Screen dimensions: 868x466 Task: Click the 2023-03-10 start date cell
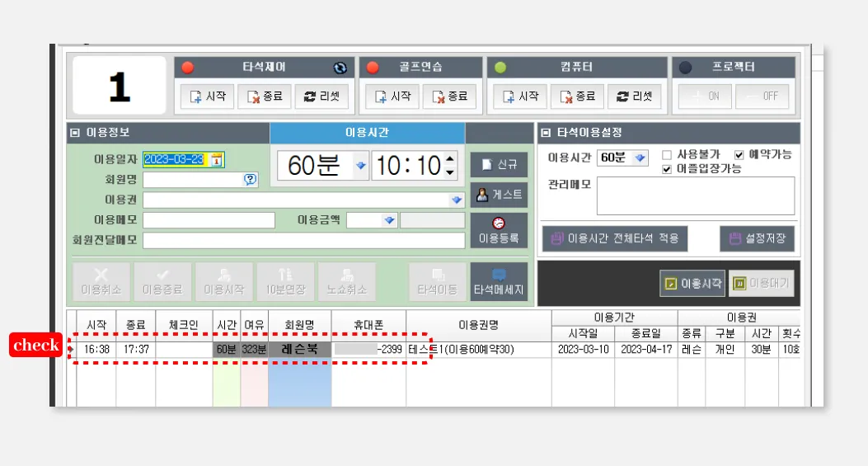pyautogui.click(x=584, y=350)
